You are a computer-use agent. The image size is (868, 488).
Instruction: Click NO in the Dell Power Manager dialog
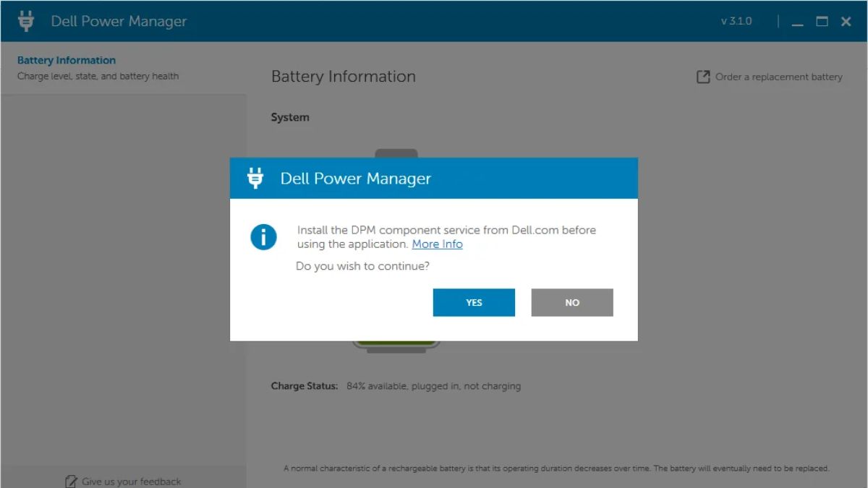572,302
